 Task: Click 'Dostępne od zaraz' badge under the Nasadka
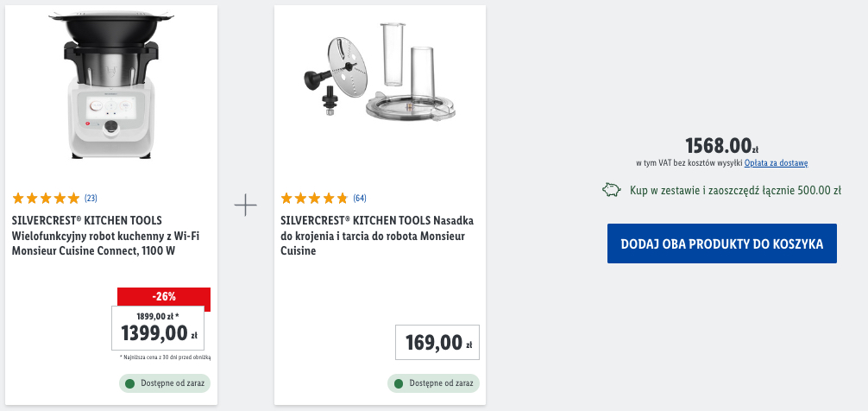click(433, 383)
